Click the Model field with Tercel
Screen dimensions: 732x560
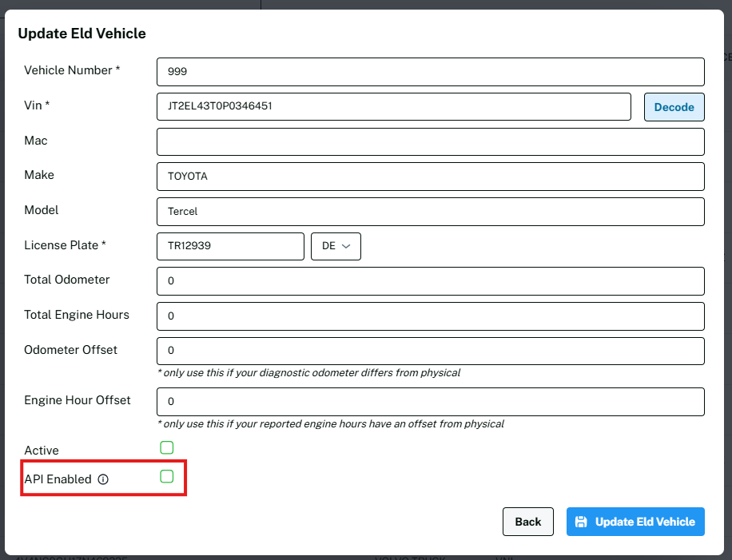pyautogui.click(x=430, y=212)
